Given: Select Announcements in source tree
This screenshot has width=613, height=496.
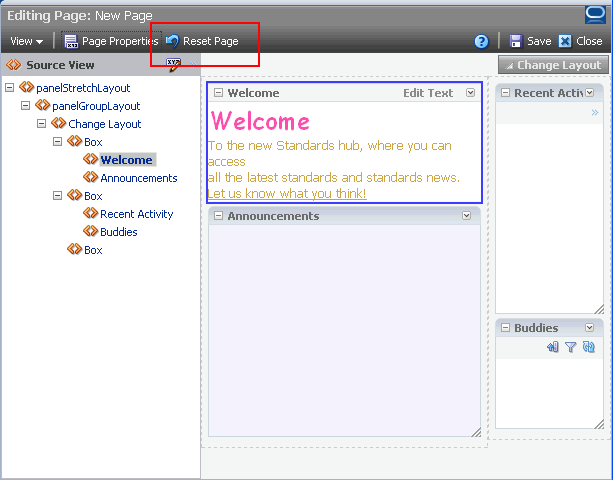Looking at the screenshot, I should [139, 178].
